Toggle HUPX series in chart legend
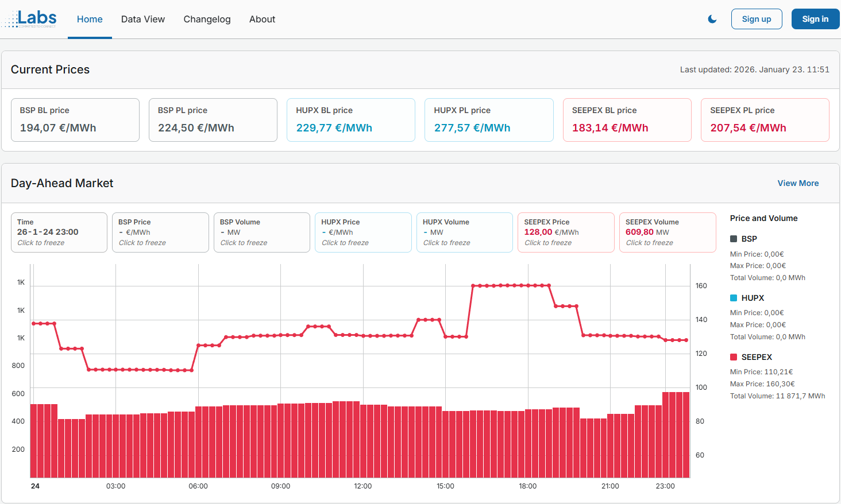841x504 pixels. click(752, 298)
